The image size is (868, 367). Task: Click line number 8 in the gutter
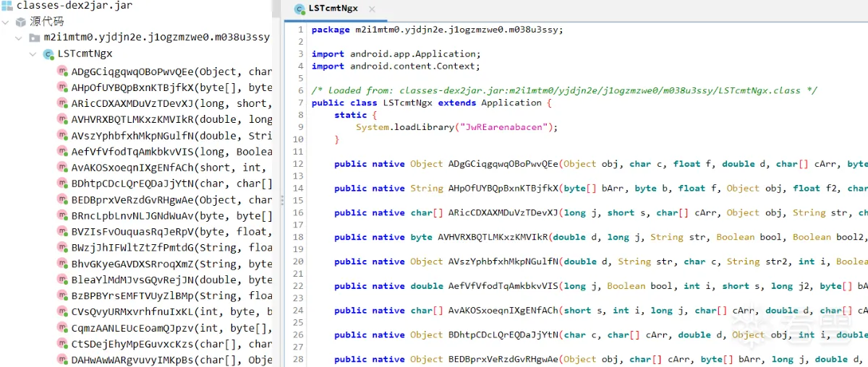point(301,115)
